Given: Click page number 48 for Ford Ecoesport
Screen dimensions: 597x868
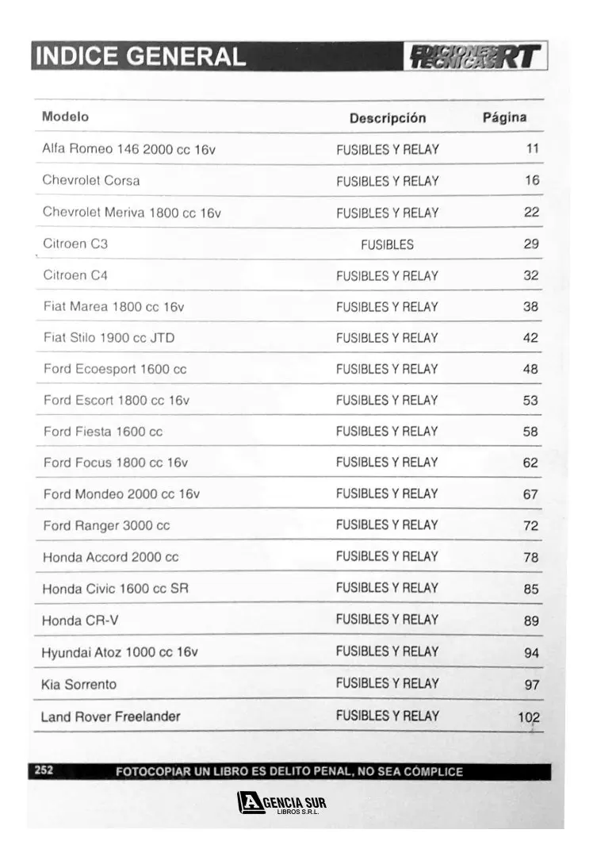Looking at the screenshot, I should 530,369.
